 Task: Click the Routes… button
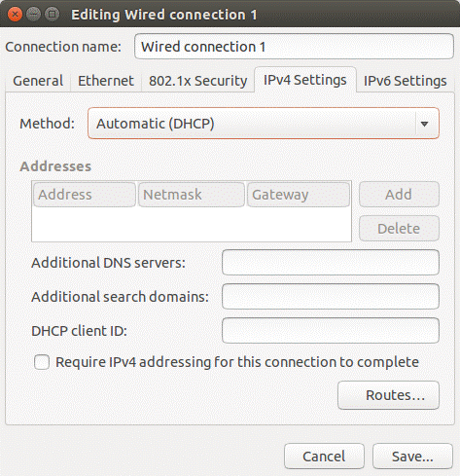(388, 395)
